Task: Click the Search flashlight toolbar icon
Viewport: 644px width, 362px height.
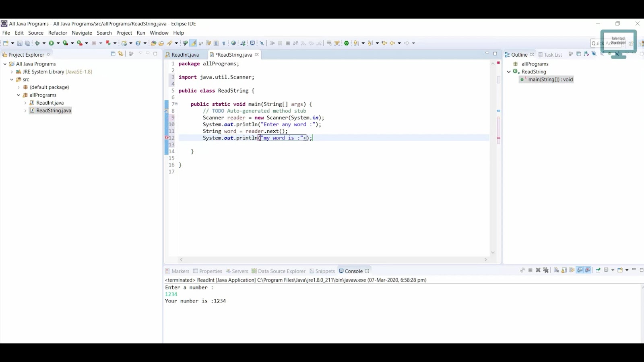Action: pos(169,43)
